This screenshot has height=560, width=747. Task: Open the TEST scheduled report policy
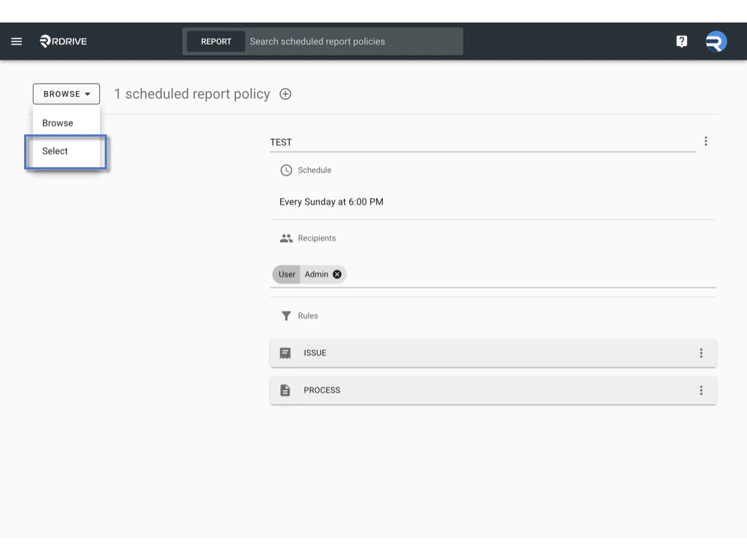(282, 141)
